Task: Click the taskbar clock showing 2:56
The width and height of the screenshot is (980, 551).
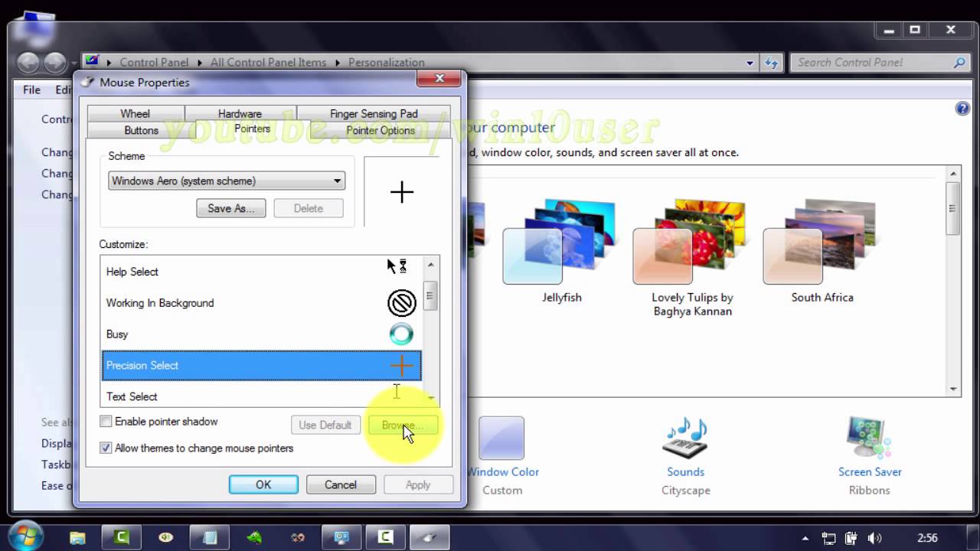Action: pos(926,538)
